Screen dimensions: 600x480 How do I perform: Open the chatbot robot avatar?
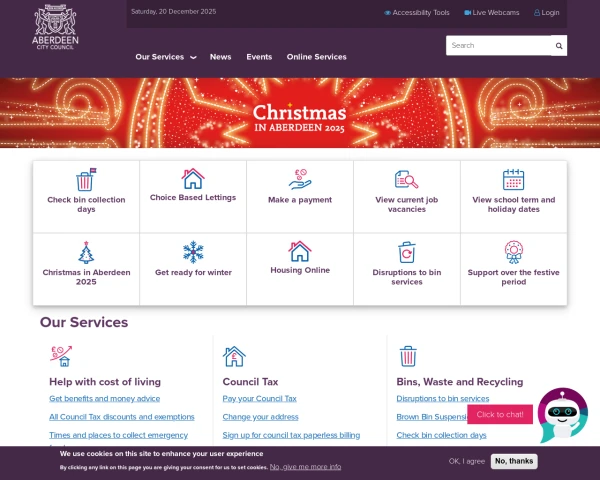pos(562,415)
